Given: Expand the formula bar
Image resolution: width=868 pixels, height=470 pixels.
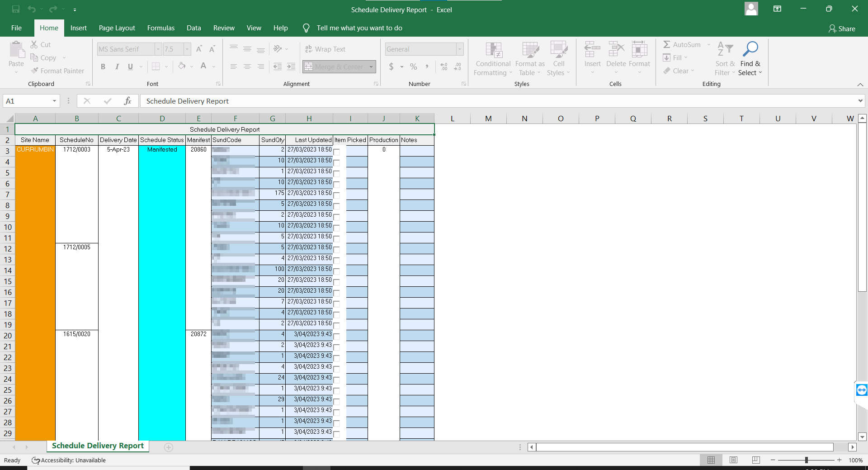Looking at the screenshot, I should [860, 101].
